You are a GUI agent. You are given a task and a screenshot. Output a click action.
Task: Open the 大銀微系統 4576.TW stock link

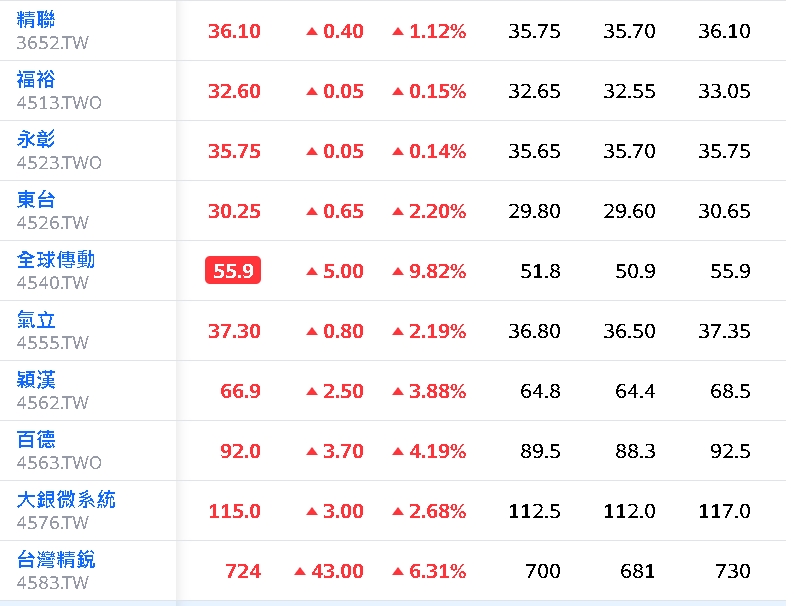(x=66, y=500)
